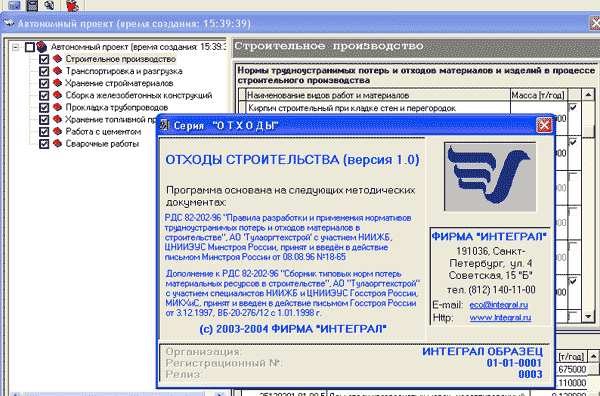The width and height of the screenshot is (600, 396).
Task: Collapse the Автономный проект tree root
Action: pyautogui.click(x=15, y=47)
